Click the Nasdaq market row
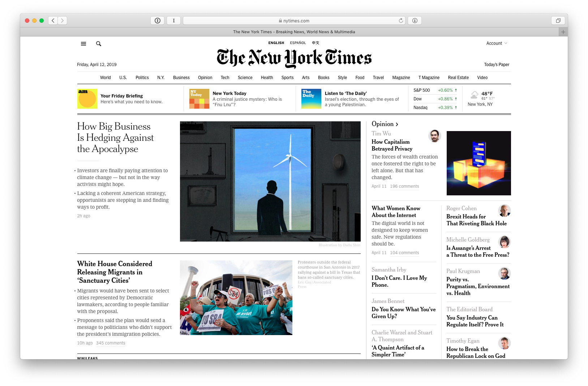The width and height of the screenshot is (588, 386). [435, 108]
